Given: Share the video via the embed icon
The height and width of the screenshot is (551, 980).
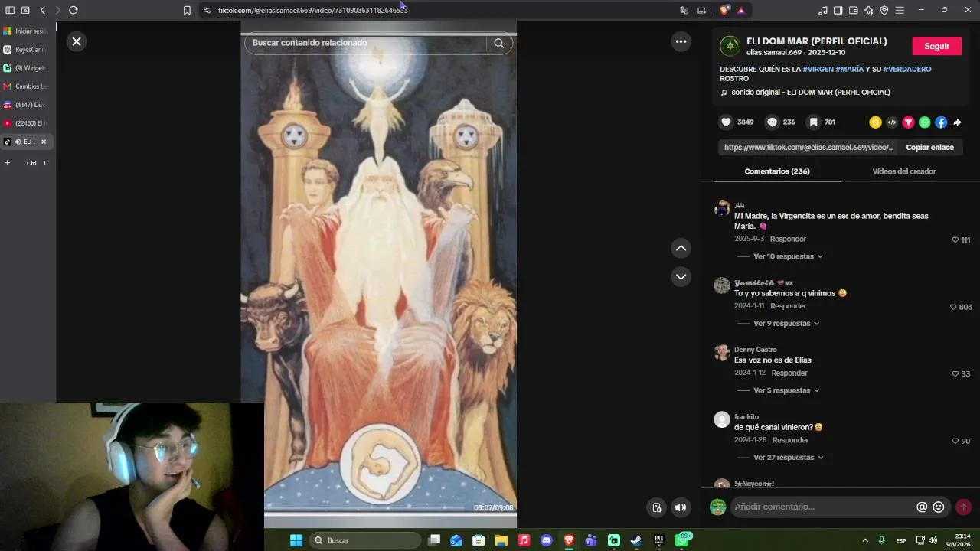Looking at the screenshot, I should 892,122.
